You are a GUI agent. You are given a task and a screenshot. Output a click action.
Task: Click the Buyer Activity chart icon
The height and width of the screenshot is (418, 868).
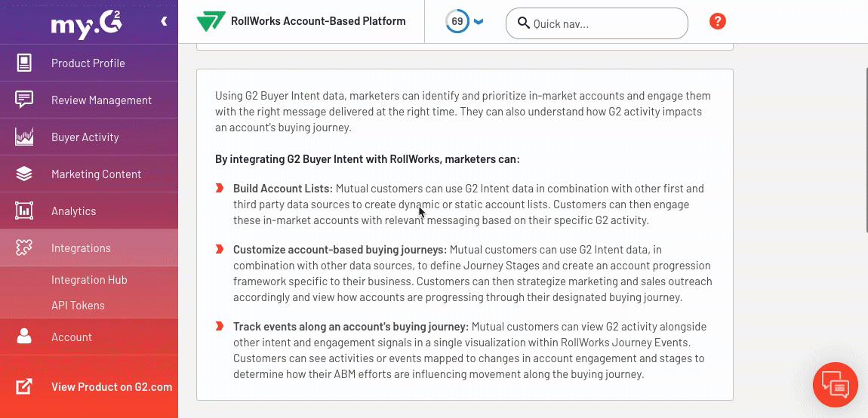click(24, 137)
